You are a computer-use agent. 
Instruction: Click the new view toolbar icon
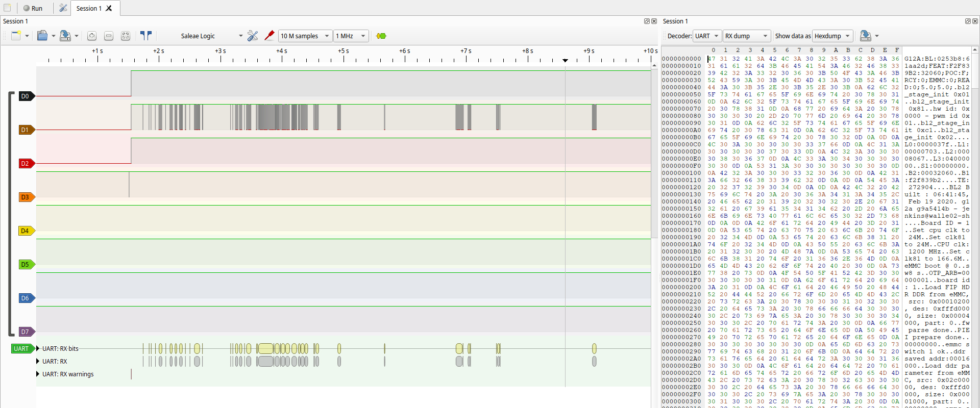click(16, 36)
